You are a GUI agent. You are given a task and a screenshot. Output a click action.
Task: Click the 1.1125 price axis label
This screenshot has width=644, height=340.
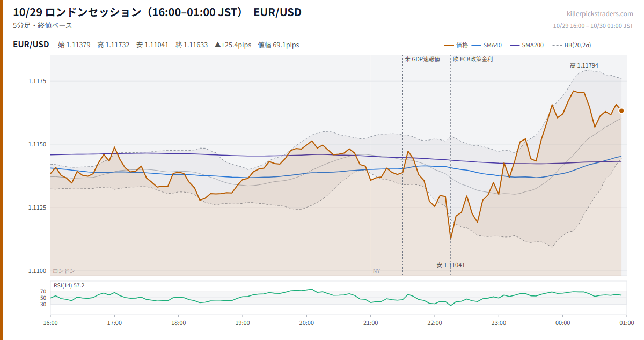click(38, 208)
